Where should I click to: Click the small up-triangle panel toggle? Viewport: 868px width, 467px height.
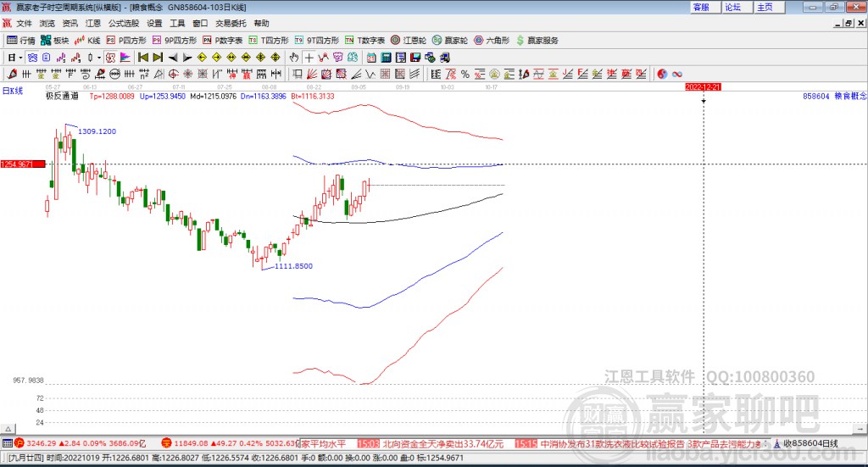(x=8, y=429)
